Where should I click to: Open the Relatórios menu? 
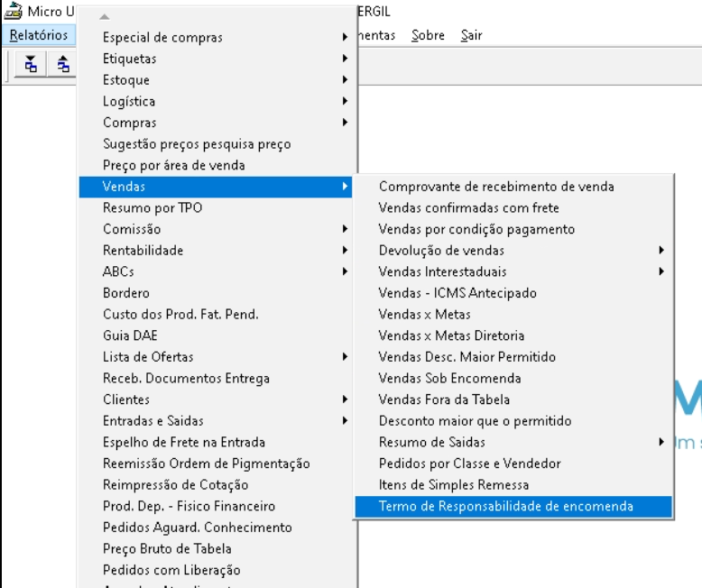pyautogui.click(x=39, y=35)
